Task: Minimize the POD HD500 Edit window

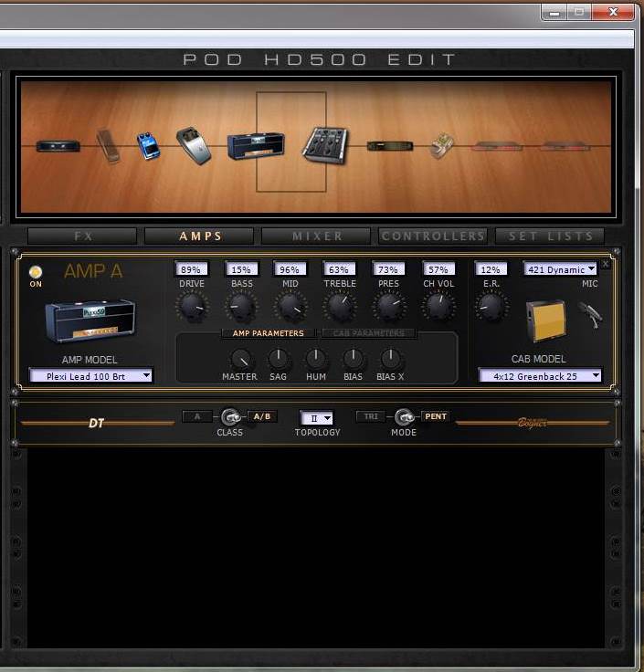Action: (554, 12)
